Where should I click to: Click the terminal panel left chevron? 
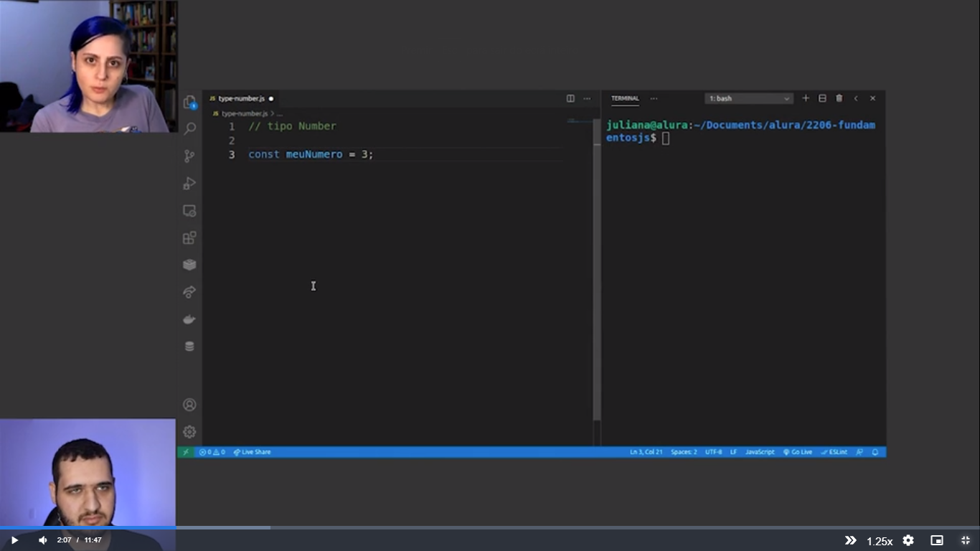[856, 98]
